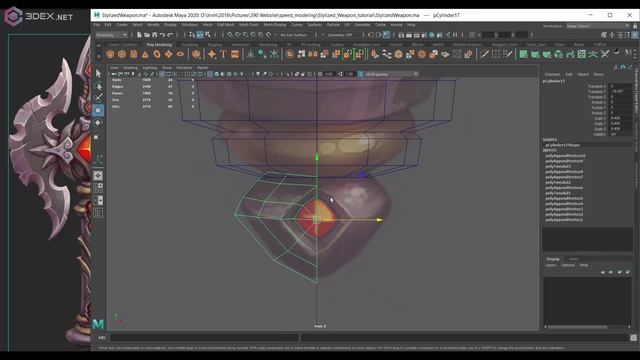The width and height of the screenshot is (640, 360).
Task: Click the IPR render icon in status line
Action: point(416,35)
